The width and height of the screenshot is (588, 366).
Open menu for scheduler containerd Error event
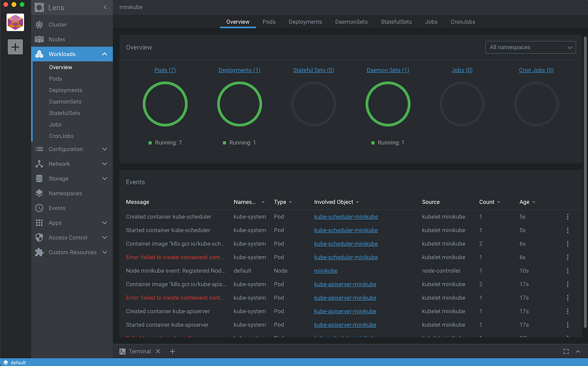point(568,257)
